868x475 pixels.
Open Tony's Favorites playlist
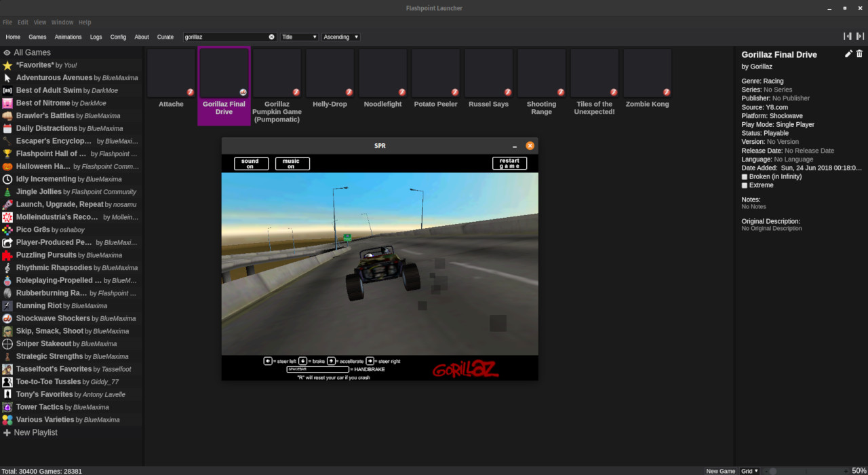click(x=71, y=394)
